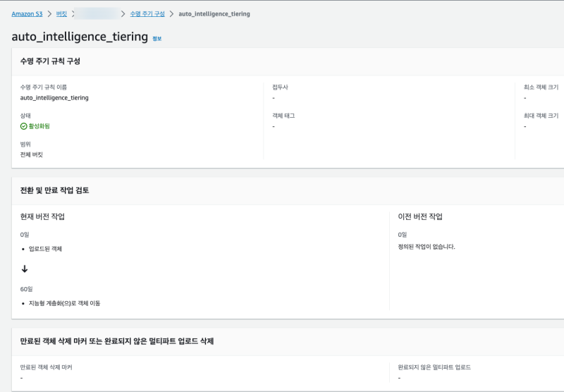Click the Amazon S3 breadcrumb link
This screenshot has width=564, height=392.
pos(27,13)
